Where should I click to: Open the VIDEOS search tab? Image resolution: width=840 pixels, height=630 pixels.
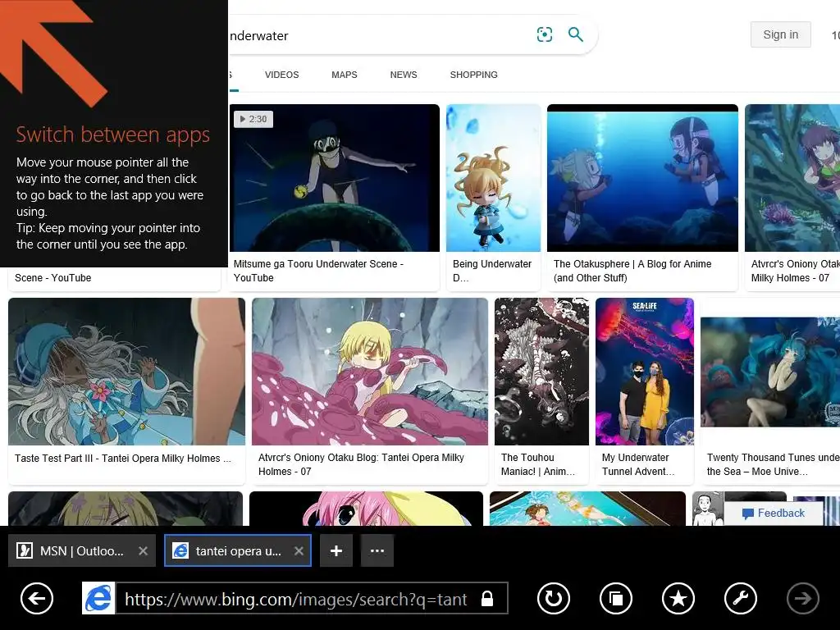[x=282, y=75]
